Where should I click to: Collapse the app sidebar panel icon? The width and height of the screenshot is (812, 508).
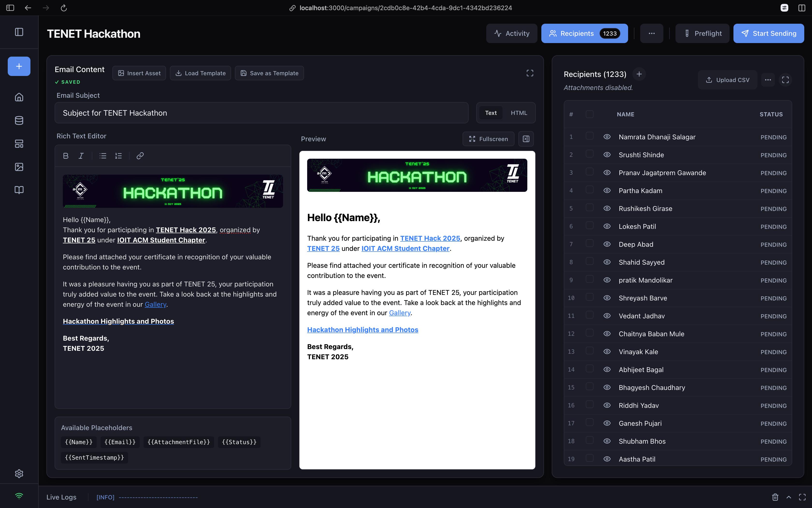[19, 32]
